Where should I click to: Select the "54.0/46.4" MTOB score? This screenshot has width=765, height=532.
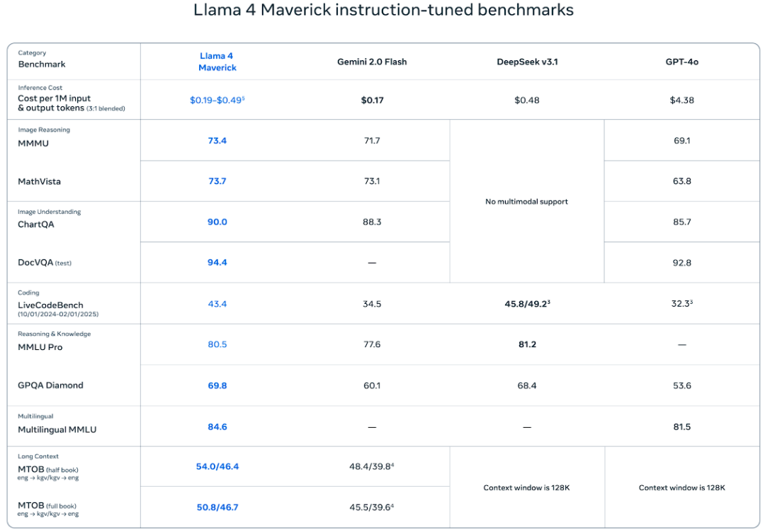217,467
